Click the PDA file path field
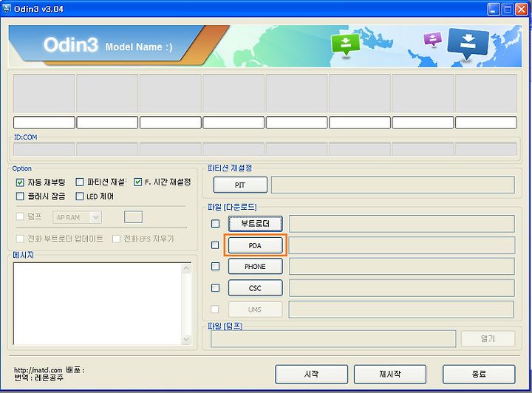Screen dimensions: 532x393 click(402, 245)
